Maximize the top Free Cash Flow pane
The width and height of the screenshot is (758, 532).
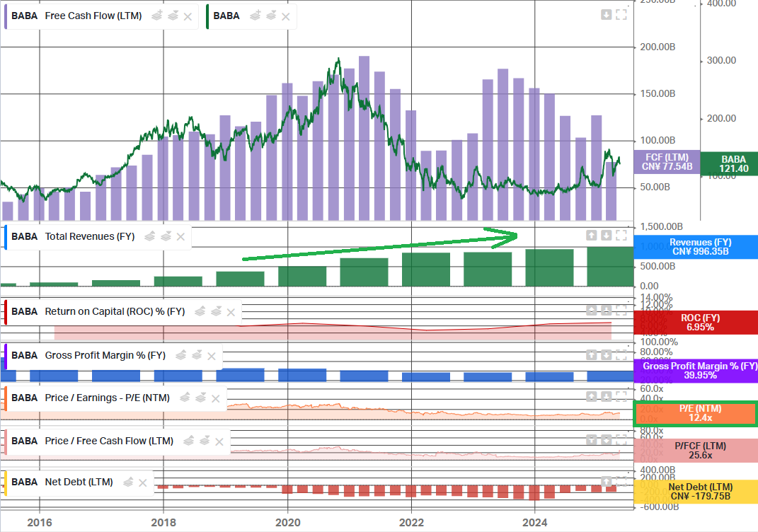click(621, 14)
